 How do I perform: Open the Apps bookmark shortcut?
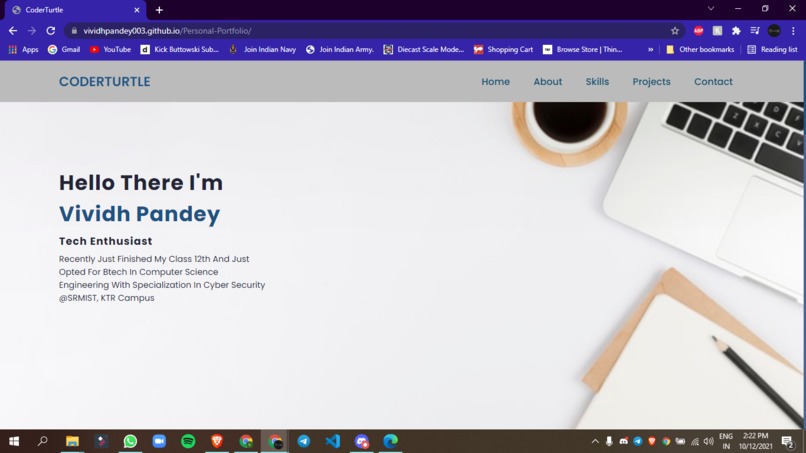pyautogui.click(x=23, y=49)
